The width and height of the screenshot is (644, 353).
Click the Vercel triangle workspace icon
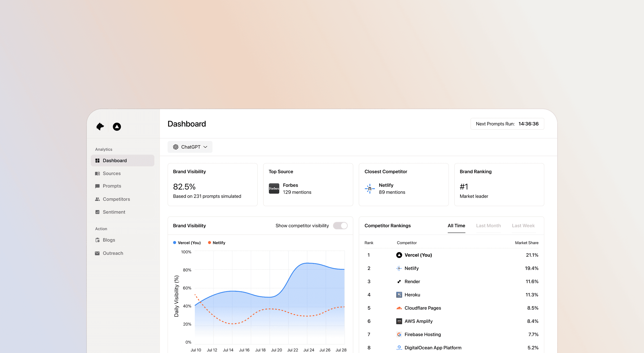click(117, 127)
